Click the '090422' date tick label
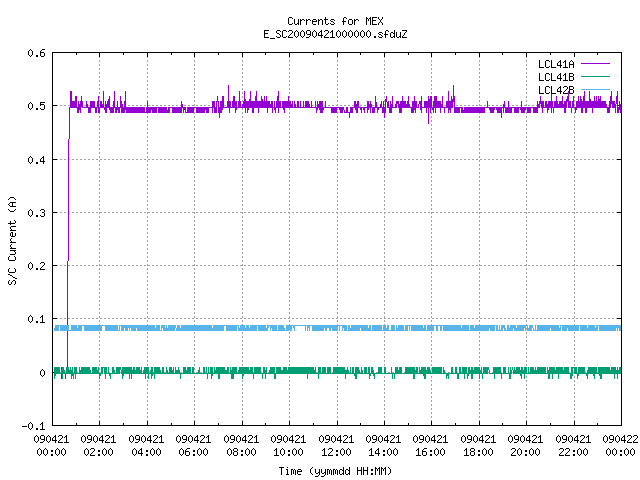Viewport: 640px width, 480px height. coord(620,439)
